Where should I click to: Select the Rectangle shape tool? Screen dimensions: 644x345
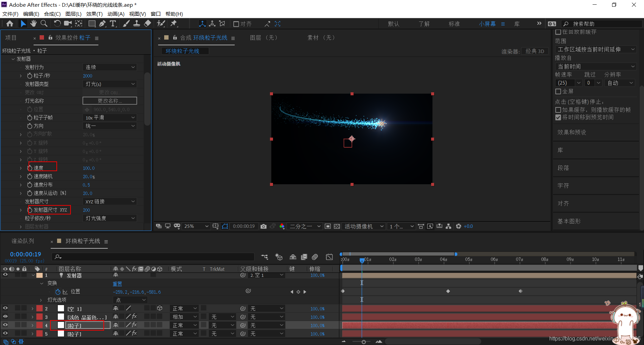[x=92, y=23]
